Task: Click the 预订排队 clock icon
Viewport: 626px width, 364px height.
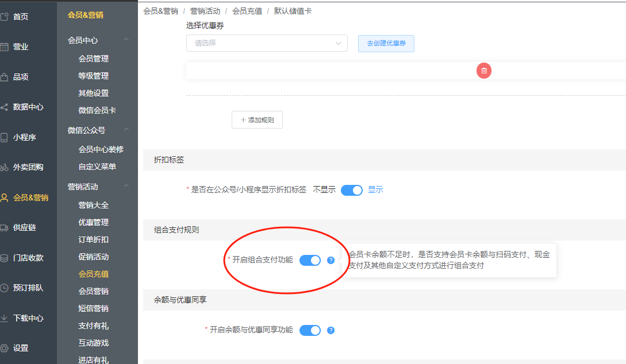Action: [x=5, y=288]
